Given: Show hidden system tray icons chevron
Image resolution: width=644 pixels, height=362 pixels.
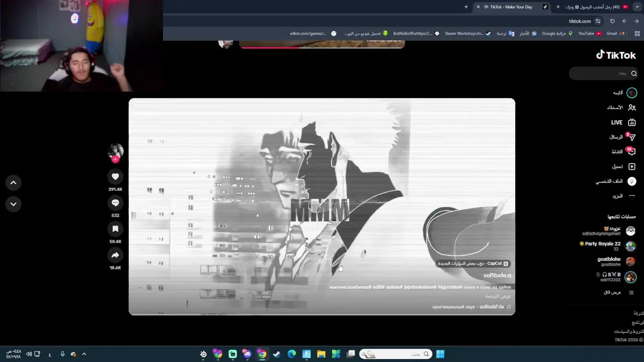Looking at the screenshot, I should [84, 354].
